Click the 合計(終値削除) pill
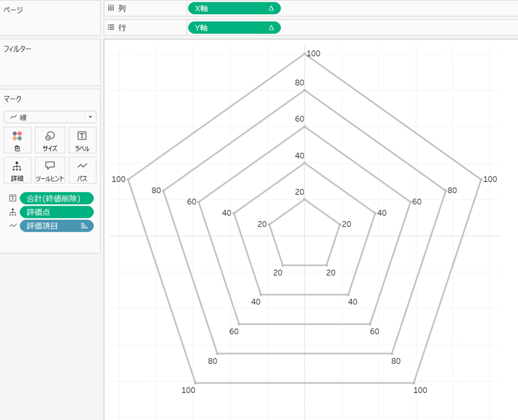 pos(56,198)
